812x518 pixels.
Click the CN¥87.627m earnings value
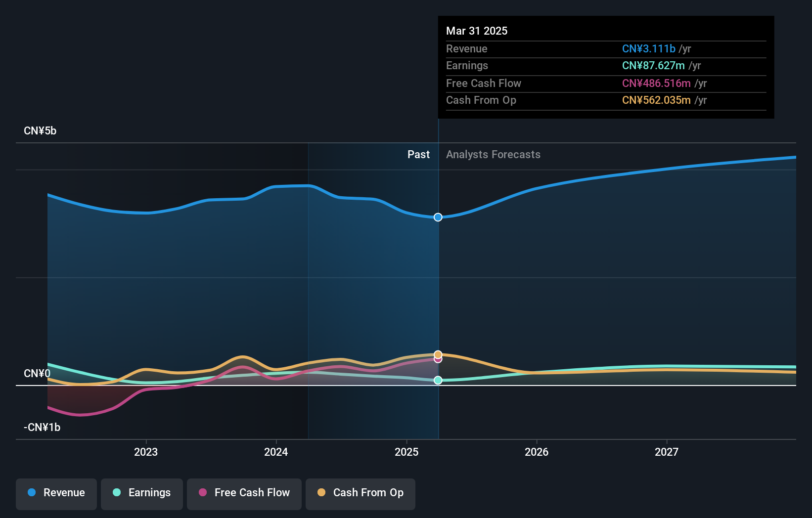(x=653, y=66)
